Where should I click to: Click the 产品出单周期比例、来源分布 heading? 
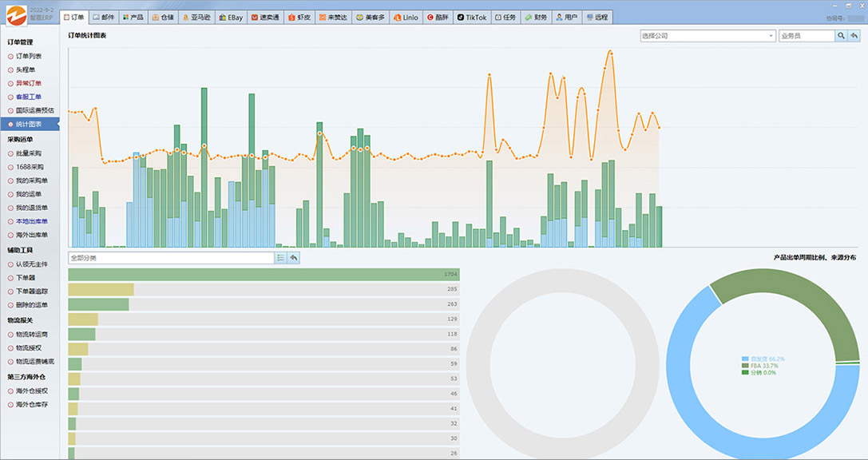click(814, 258)
